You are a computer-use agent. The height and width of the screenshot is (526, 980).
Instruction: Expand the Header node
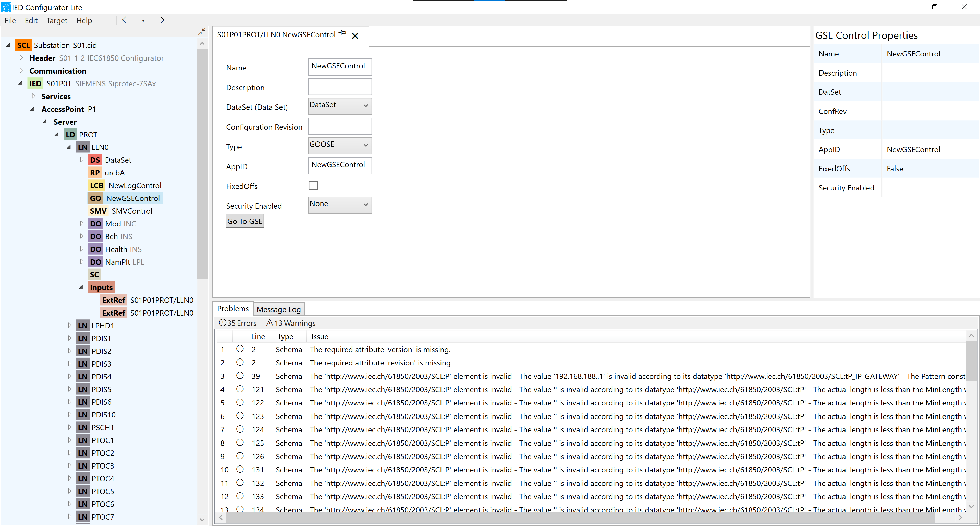click(21, 58)
